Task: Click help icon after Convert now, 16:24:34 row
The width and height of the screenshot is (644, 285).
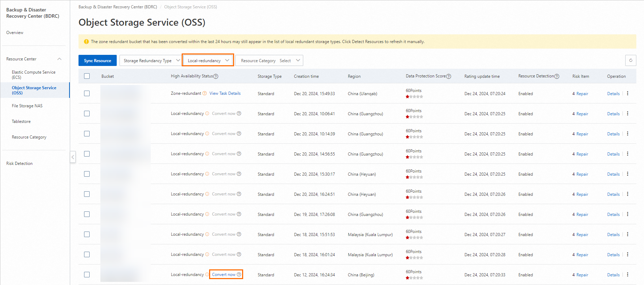Action: click(x=239, y=275)
